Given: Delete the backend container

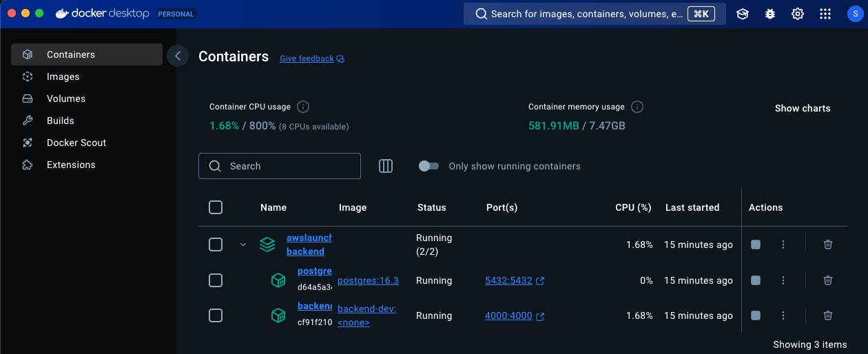Looking at the screenshot, I should (828, 315).
